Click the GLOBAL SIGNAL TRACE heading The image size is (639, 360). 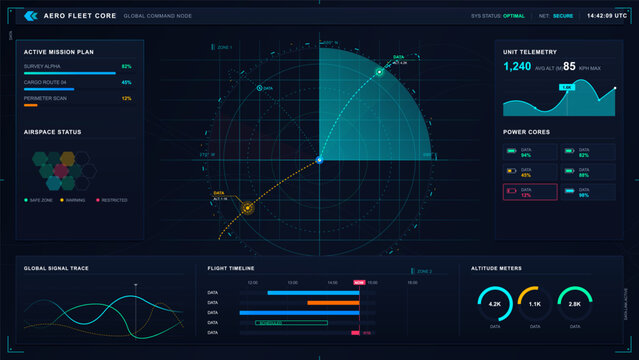tap(56, 268)
